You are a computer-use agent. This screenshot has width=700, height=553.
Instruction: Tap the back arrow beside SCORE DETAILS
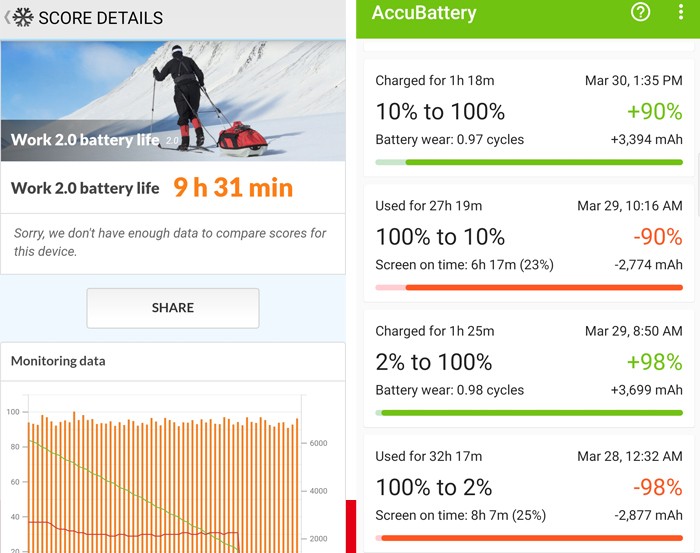pyautogui.click(x=7, y=17)
